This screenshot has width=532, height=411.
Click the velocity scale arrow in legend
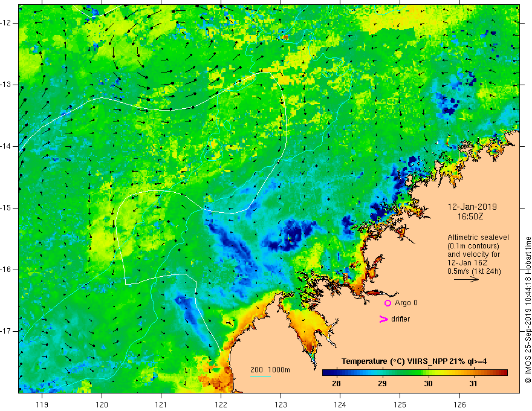(x=466, y=279)
